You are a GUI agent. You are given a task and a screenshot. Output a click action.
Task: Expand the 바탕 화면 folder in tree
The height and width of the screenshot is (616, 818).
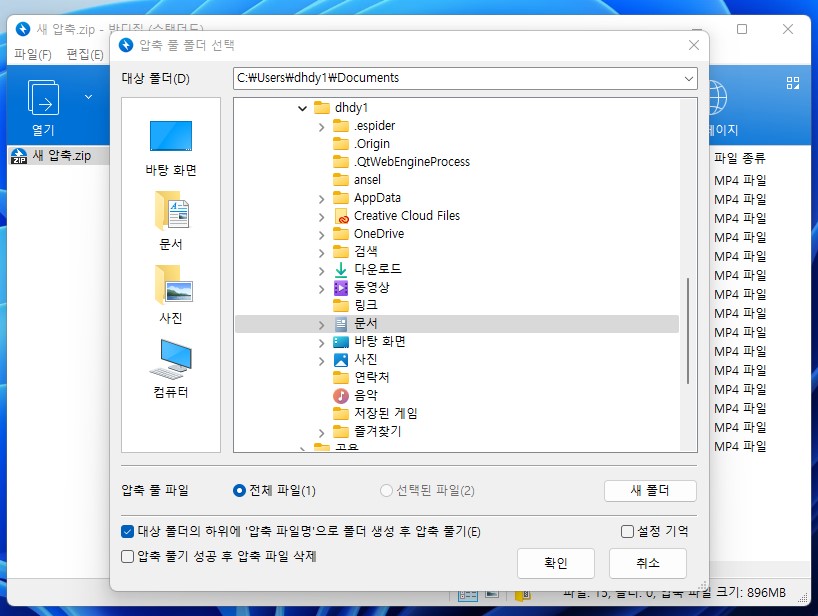321,343
